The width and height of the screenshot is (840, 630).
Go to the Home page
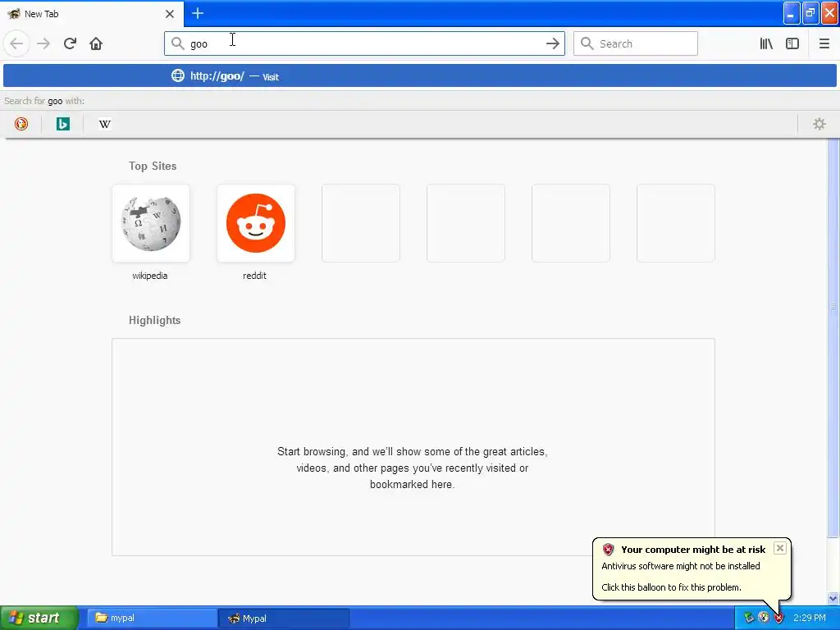click(x=96, y=43)
